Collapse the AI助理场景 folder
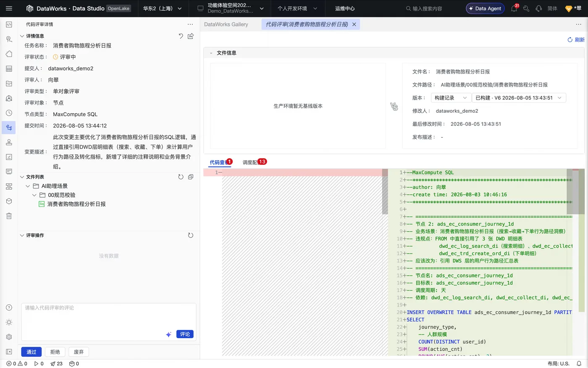This screenshot has width=588, height=368. pyautogui.click(x=28, y=186)
